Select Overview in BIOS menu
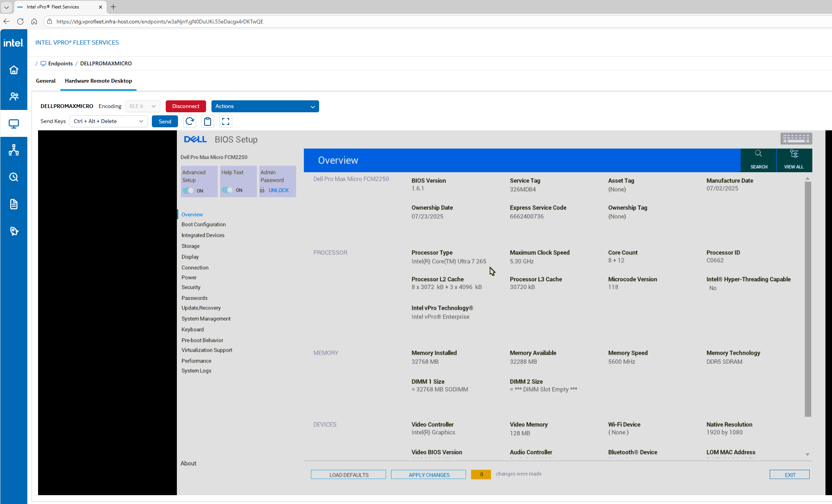The width and height of the screenshot is (832, 504). point(192,215)
